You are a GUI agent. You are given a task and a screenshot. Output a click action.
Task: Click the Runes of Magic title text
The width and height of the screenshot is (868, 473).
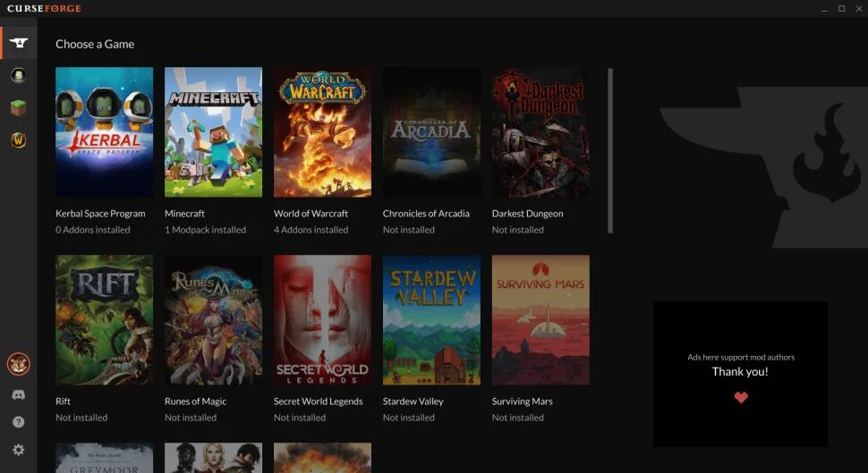(x=195, y=401)
